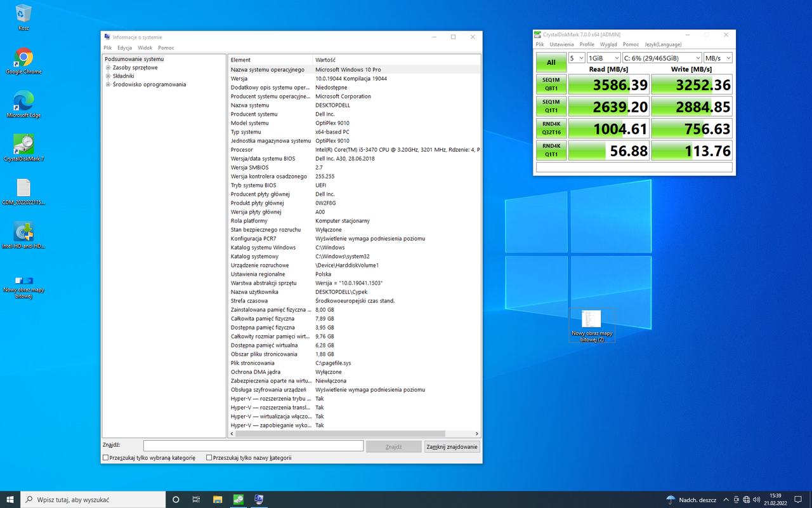Select the 'Nowy obraz mapy bitowej' desktop file
812x508 pixels.
[23, 286]
